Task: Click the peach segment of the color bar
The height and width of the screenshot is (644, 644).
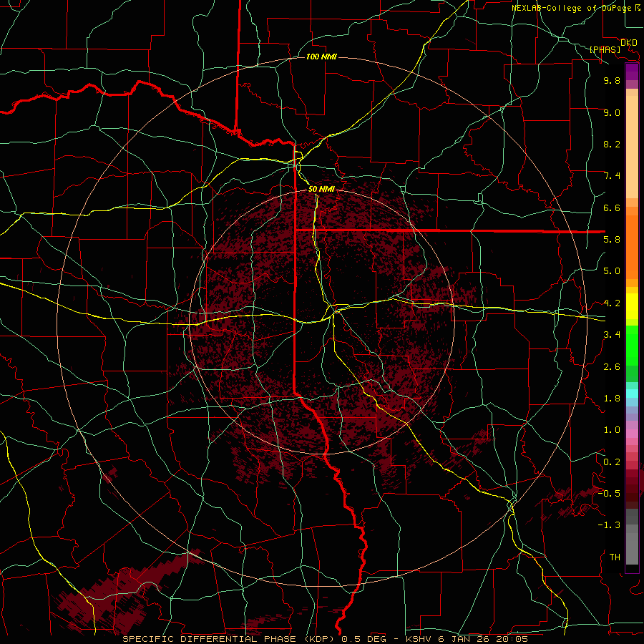Action: pos(632,144)
